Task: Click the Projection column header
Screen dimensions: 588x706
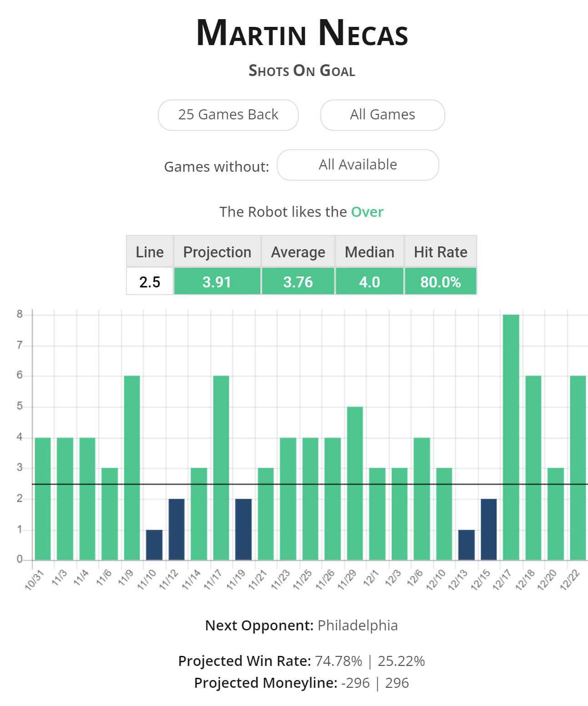Action: pyautogui.click(x=217, y=251)
